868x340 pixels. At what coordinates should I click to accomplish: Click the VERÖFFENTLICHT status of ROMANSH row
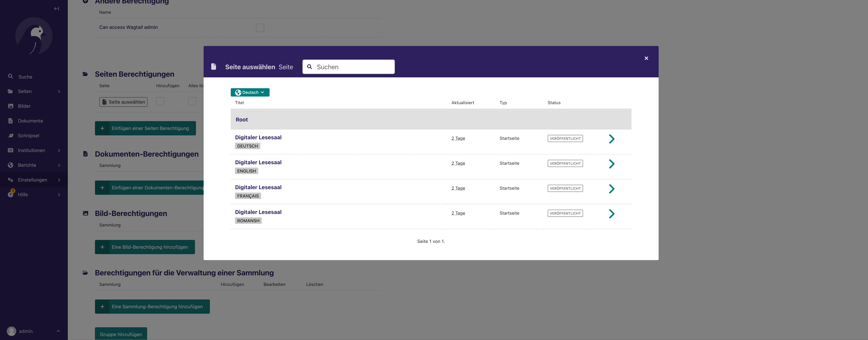[565, 213]
